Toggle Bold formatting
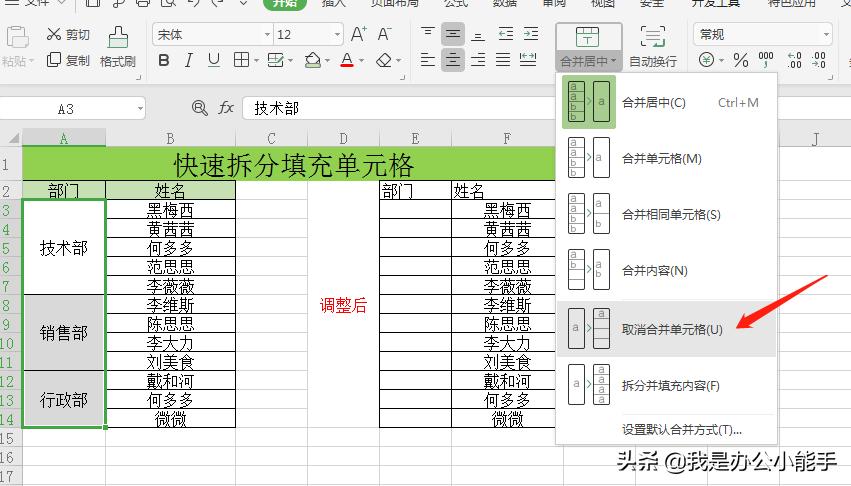851x486 pixels. pos(163,60)
